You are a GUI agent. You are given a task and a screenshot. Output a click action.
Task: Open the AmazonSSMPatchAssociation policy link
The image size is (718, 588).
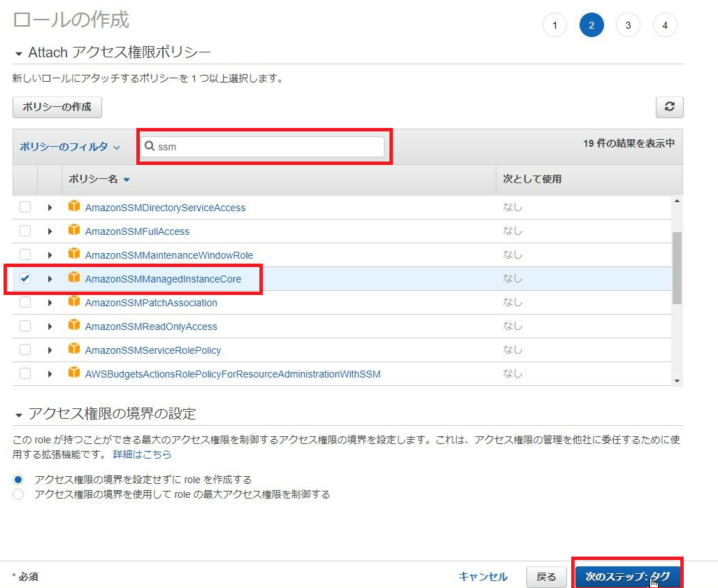point(151,303)
